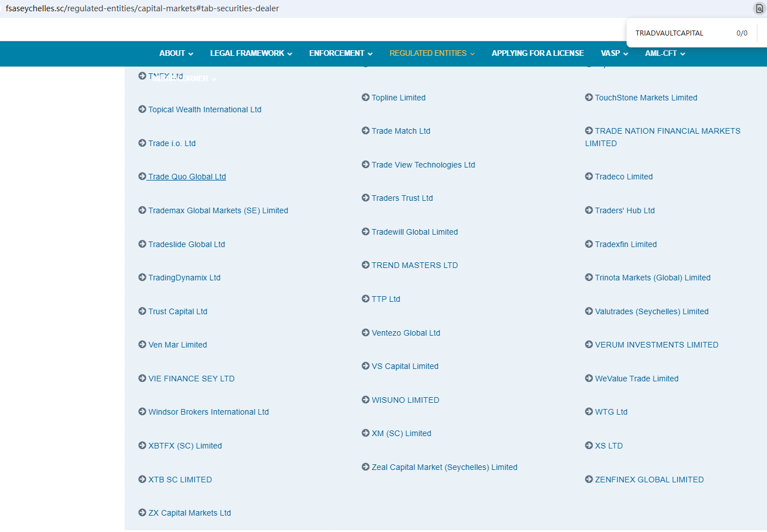Open Zeal Capital Market (Seychelles) Limited link
Screen dimensions: 767x532
[444, 467]
